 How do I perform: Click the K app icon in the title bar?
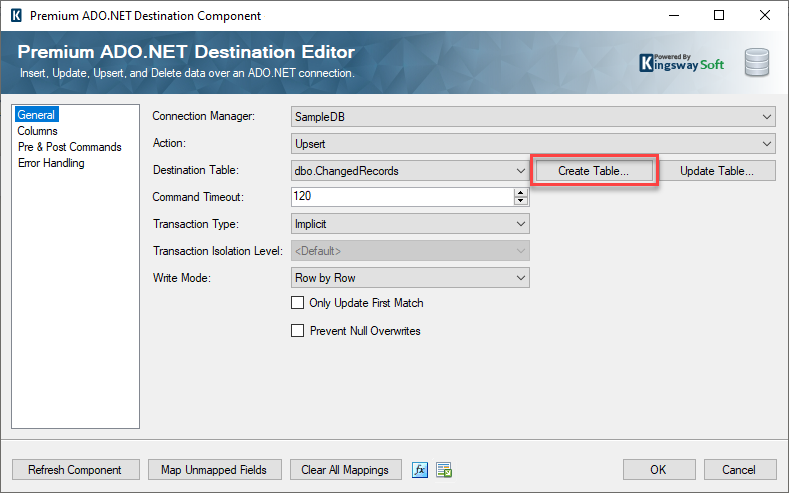(16, 15)
